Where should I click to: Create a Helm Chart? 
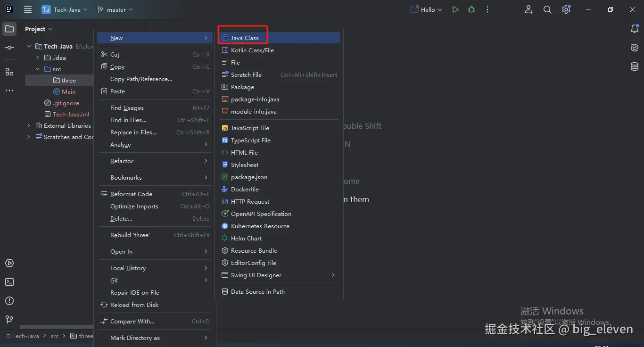[279, 238]
